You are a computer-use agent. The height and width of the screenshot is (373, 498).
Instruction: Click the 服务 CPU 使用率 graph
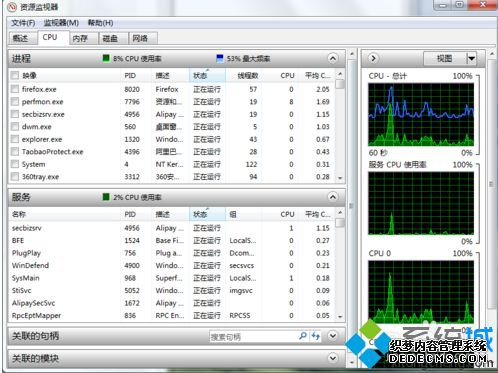click(x=421, y=203)
